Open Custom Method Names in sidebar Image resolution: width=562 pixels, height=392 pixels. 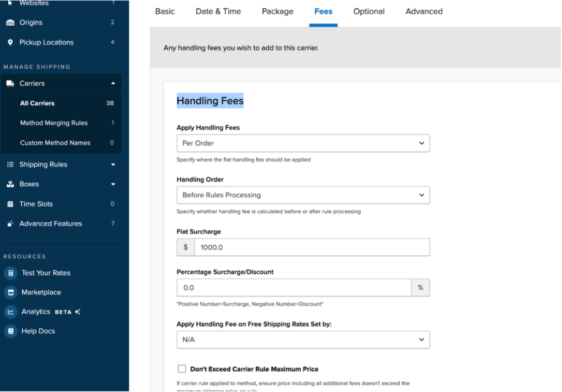pyautogui.click(x=55, y=143)
